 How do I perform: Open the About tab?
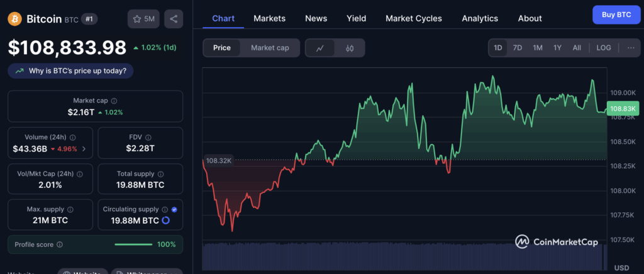pos(530,18)
